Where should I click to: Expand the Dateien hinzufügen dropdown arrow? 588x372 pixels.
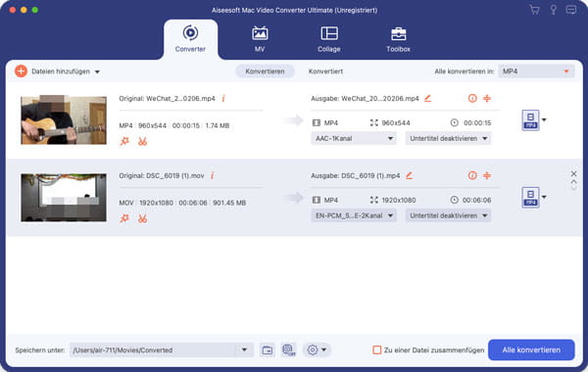click(97, 71)
